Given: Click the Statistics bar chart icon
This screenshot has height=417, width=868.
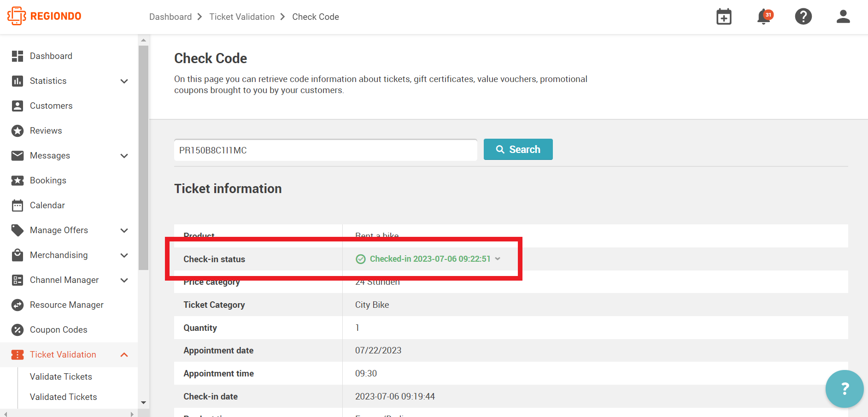Looking at the screenshot, I should pyautogui.click(x=18, y=81).
